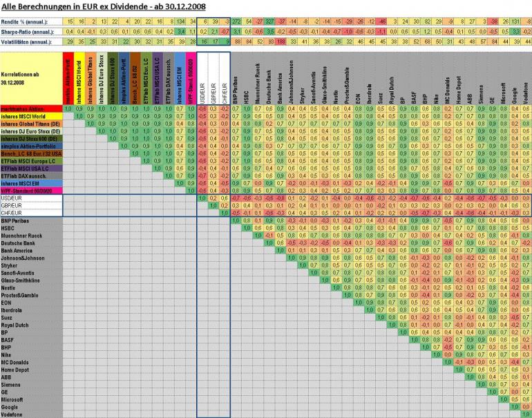Click the vertical 'GBP/EUR' column header

click(213, 78)
